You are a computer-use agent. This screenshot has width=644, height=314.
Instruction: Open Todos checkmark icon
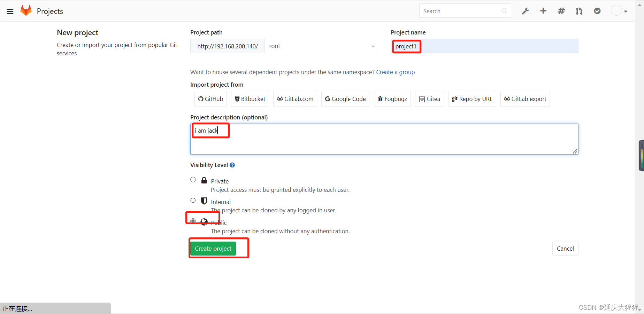pyautogui.click(x=597, y=11)
